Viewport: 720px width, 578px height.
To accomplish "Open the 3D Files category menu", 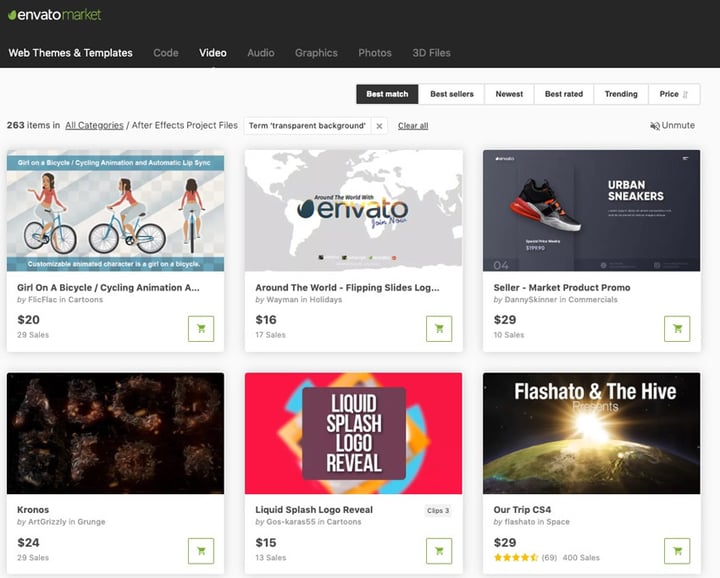I will coord(431,53).
